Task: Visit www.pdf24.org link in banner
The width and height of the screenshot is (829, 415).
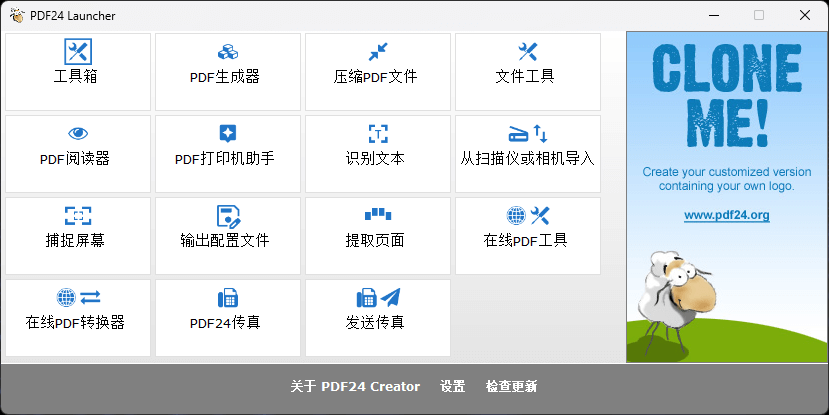Action: coord(726,215)
